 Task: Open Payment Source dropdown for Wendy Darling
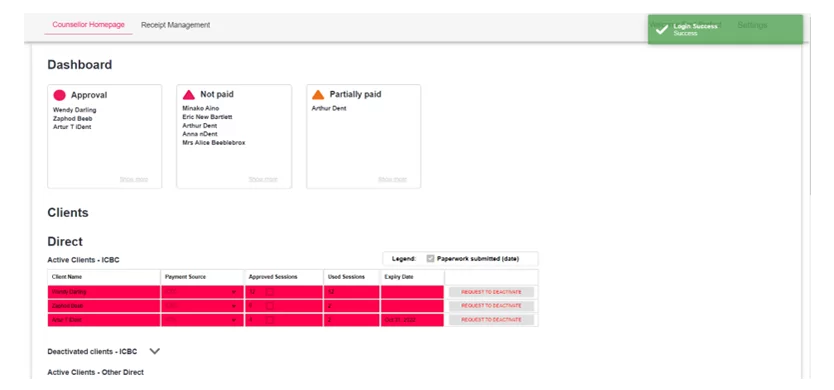[x=202, y=292]
